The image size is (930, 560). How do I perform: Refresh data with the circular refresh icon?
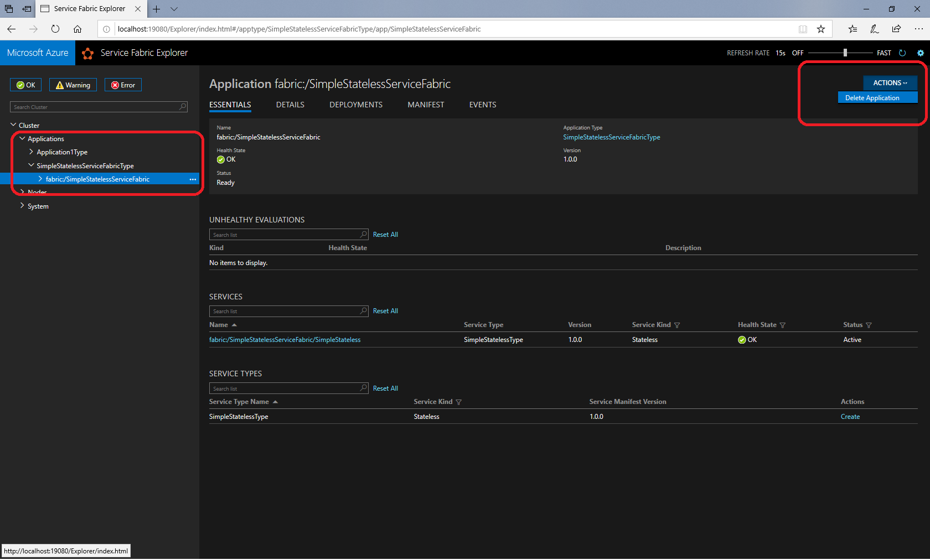pyautogui.click(x=902, y=53)
